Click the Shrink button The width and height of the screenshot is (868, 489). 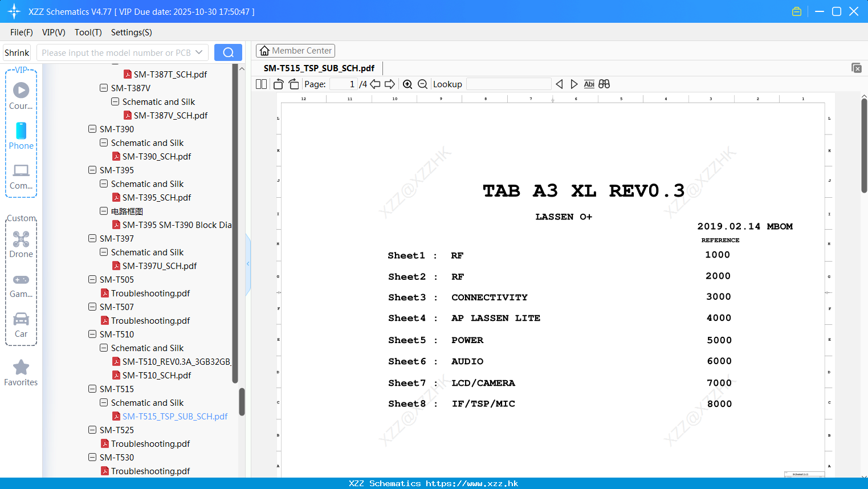point(17,52)
